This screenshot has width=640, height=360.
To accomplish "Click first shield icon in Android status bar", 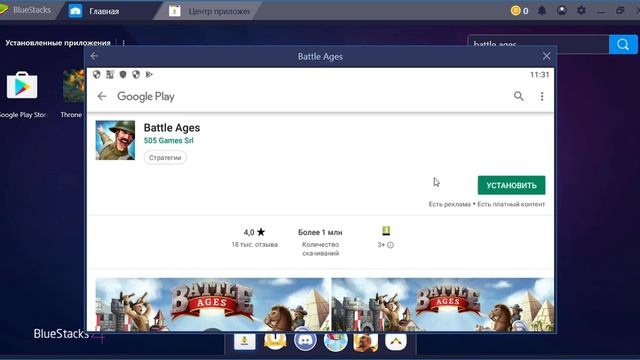I will click(x=97, y=74).
